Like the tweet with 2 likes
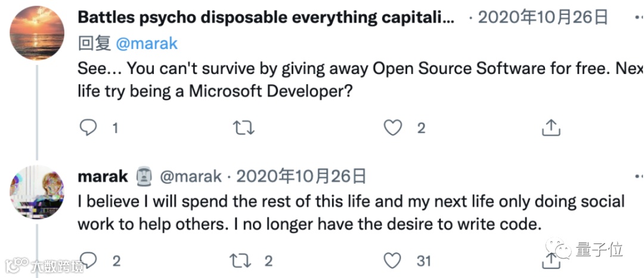The image size is (644, 278). click(x=392, y=127)
